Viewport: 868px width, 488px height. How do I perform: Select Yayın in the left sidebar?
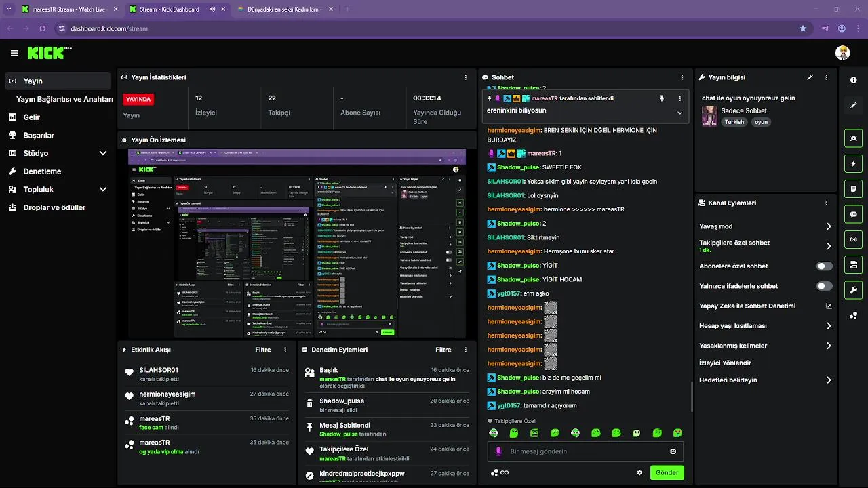pos(58,81)
